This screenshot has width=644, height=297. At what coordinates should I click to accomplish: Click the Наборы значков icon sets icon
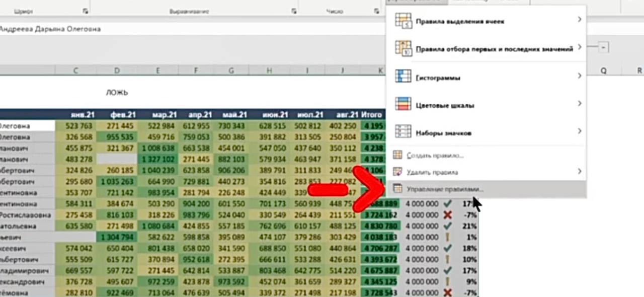404,132
